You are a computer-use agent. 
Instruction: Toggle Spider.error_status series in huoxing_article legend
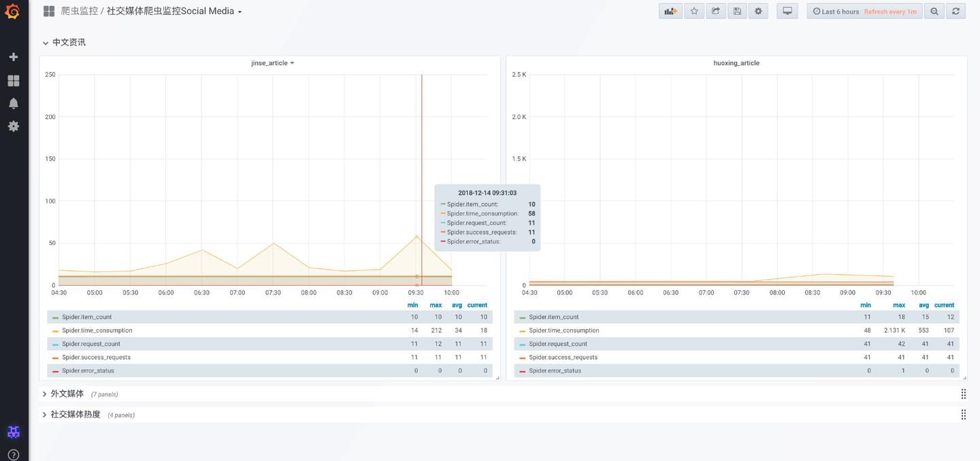point(555,371)
